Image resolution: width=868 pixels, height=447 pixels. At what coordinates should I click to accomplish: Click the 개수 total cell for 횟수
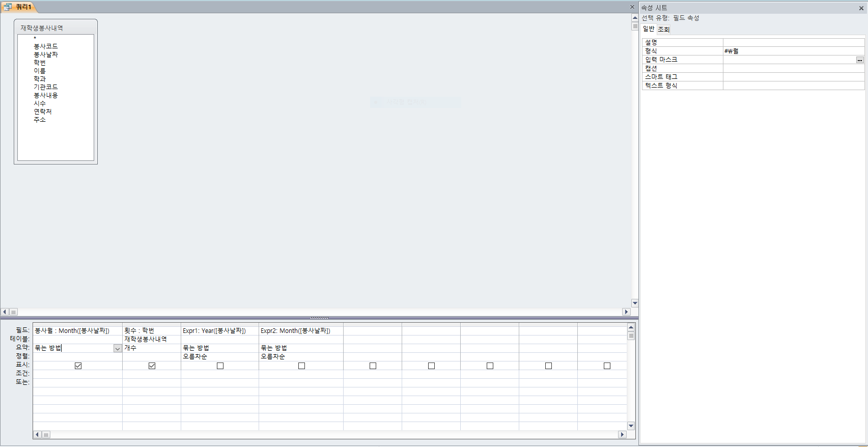151,348
